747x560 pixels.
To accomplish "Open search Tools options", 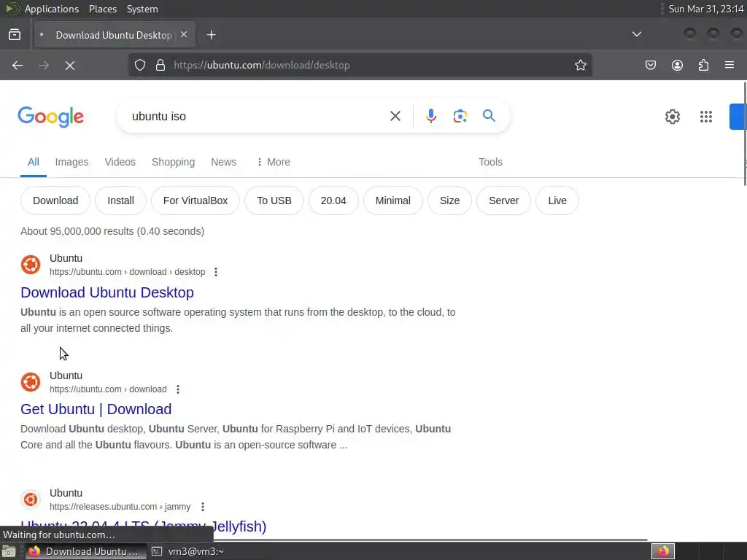I will point(490,162).
